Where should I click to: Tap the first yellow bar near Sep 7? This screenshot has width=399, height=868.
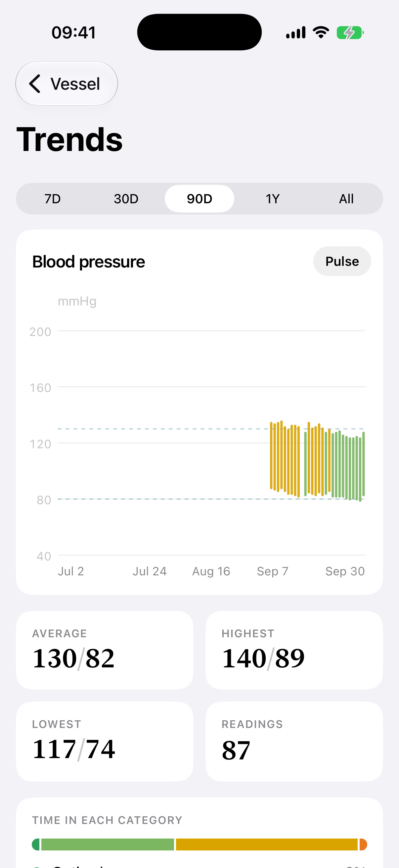pyautogui.click(x=271, y=455)
